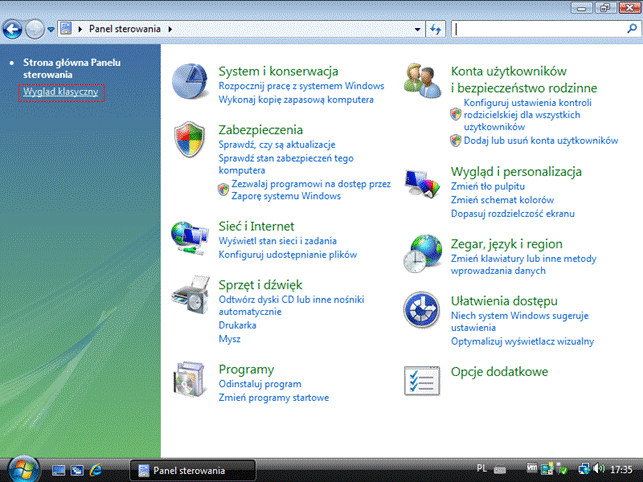
Task: Open the Windows Start orb
Action: [24, 469]
